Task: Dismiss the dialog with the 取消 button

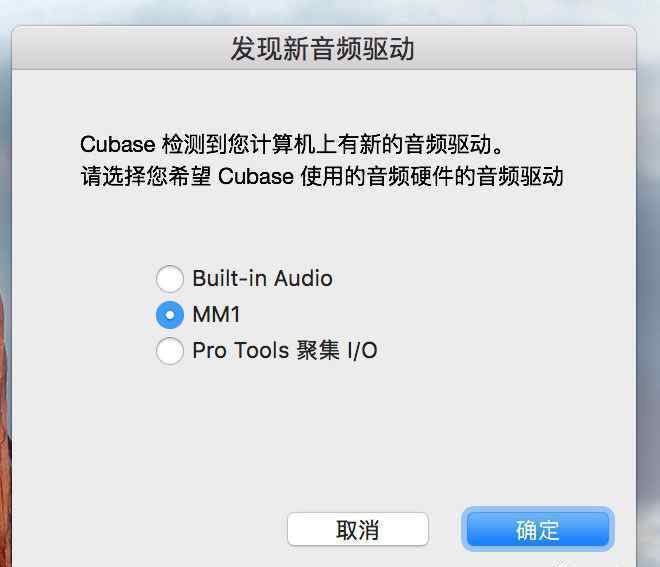Action: tap(358, 529)
